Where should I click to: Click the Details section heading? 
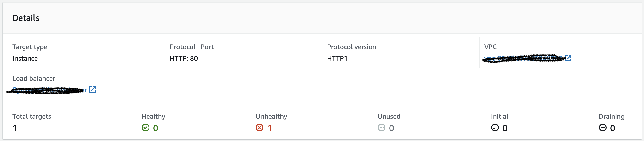[26, 18]
